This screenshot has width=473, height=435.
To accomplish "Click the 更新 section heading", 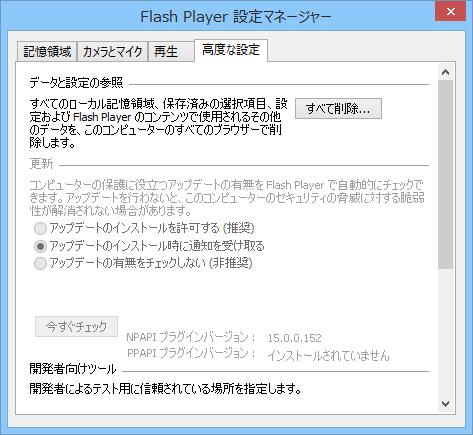I will coord(41,163).
